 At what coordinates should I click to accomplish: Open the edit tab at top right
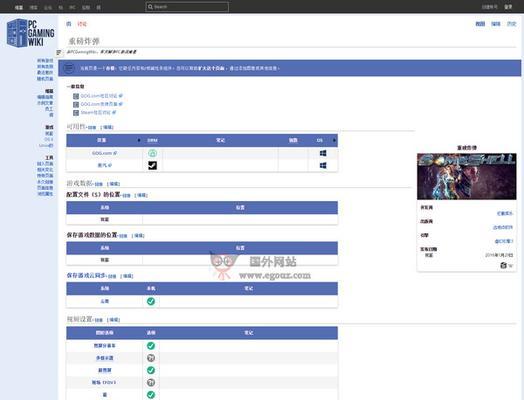(x=496, y=24)
